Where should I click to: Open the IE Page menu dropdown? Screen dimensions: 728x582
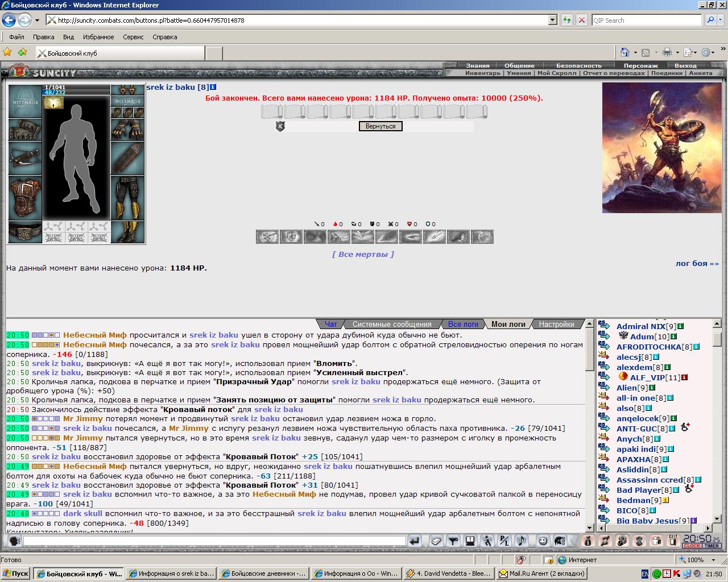(695, 53)
